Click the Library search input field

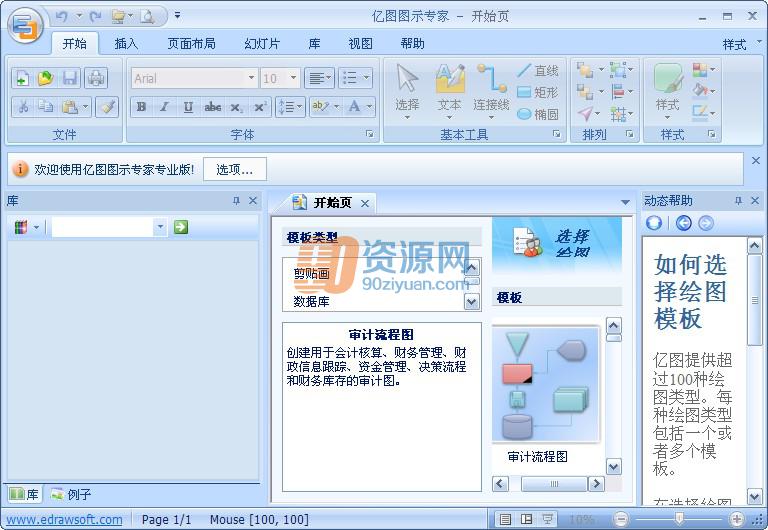pos(103,227)
